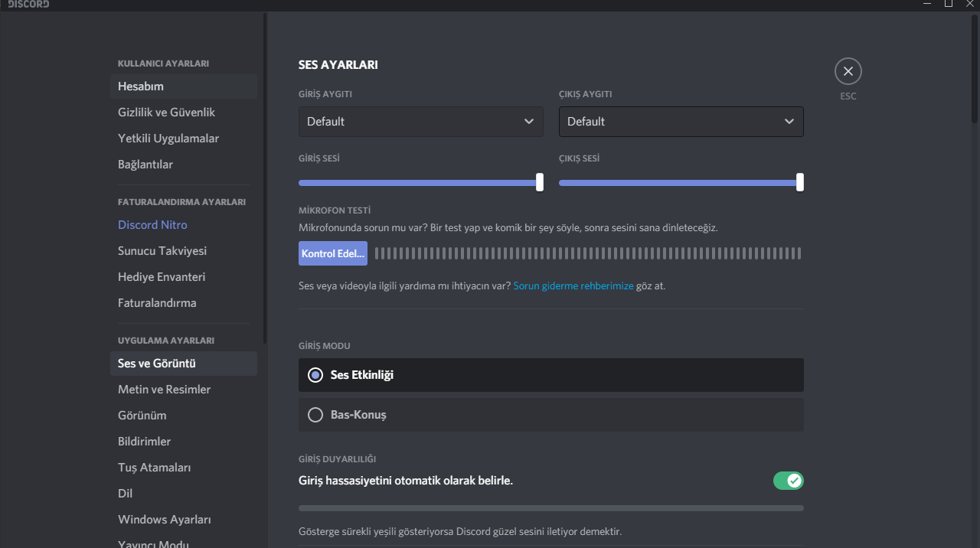Viewport: 980px width, 548px height.
Task: Maximize the Discord window
Action: tap(949, 4)
